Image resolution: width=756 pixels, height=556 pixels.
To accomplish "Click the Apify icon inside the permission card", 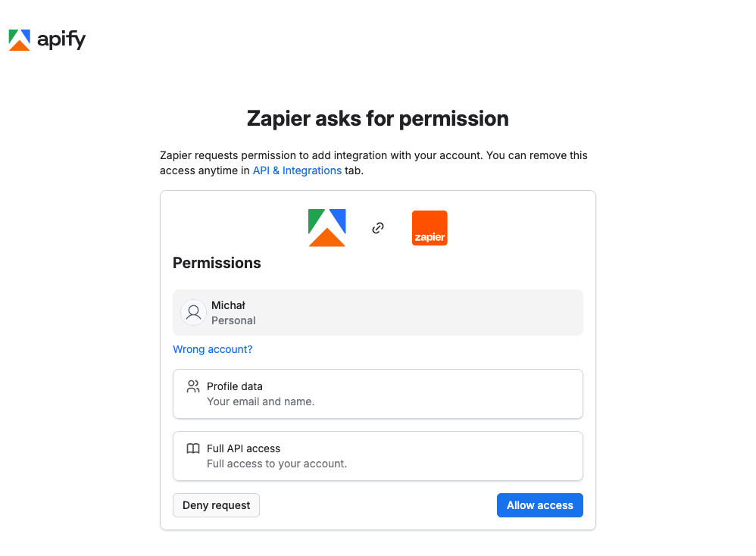I will 326,227.
